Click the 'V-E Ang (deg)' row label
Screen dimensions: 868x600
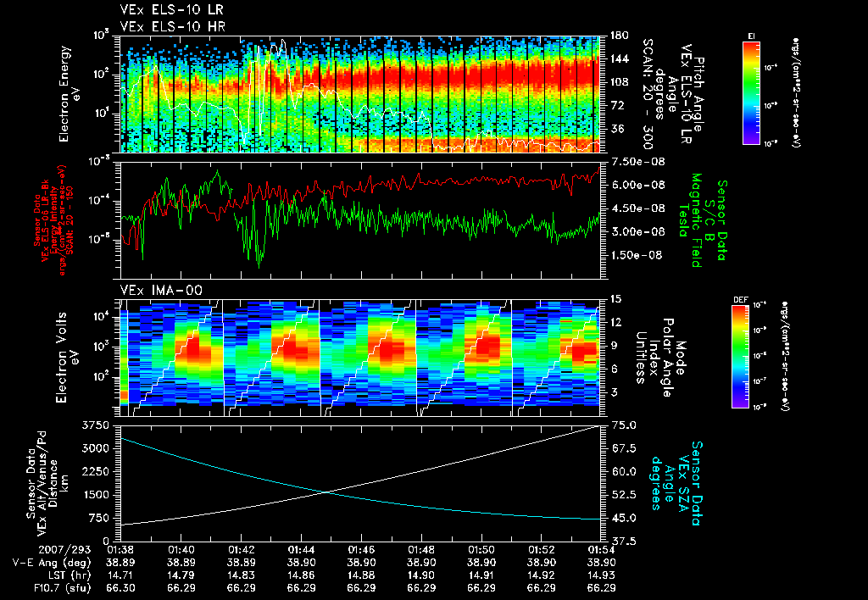52,563
